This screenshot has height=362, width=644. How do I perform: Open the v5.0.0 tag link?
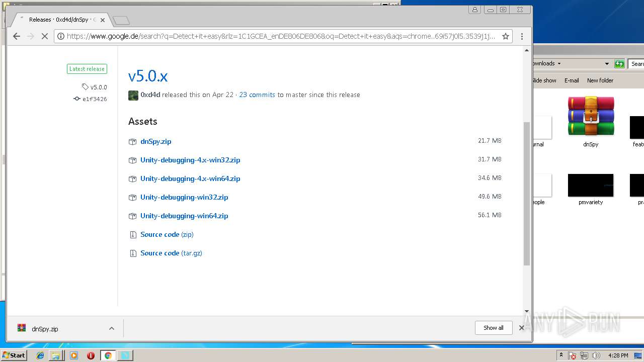click(x=95, y=87)
